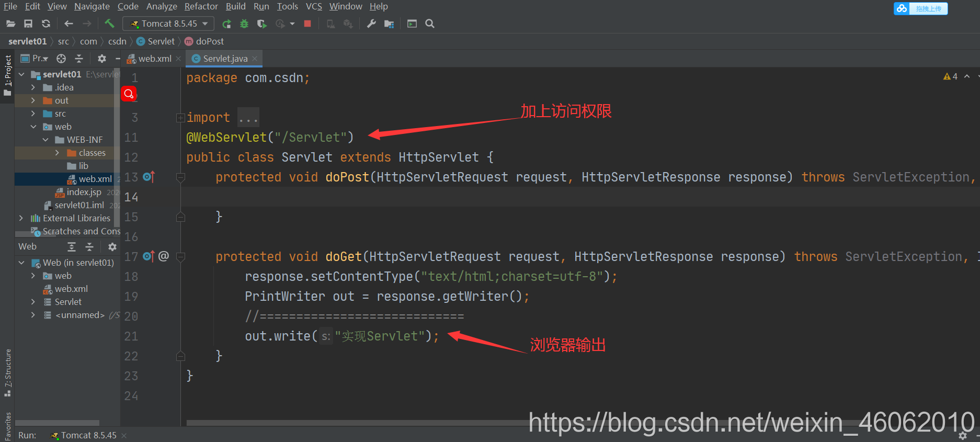Open the Build menu

236,6
